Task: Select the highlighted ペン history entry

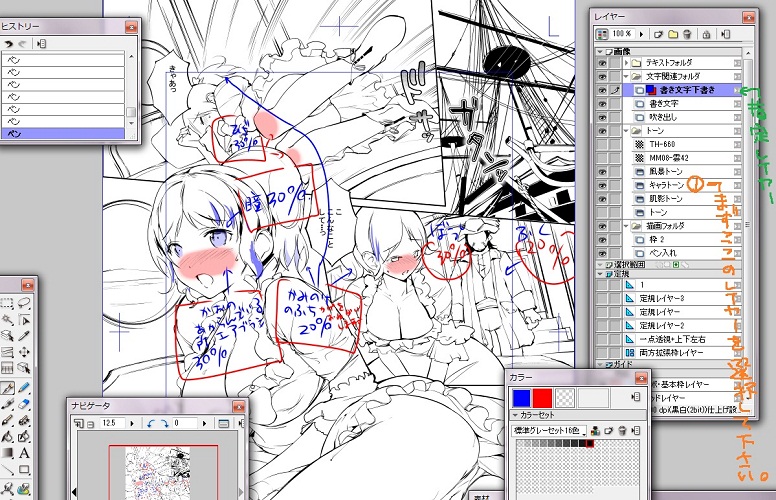Action: (63, 134)
